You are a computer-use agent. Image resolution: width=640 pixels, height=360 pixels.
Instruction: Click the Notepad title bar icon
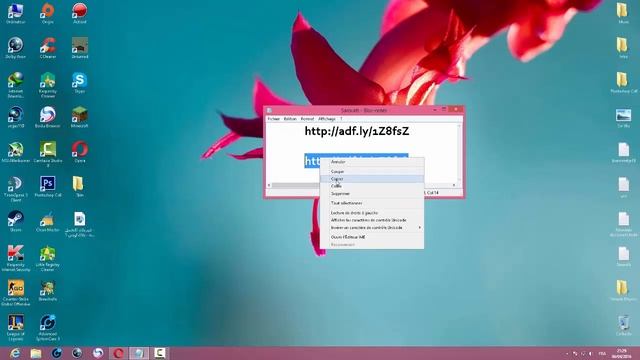click(269, 110)
